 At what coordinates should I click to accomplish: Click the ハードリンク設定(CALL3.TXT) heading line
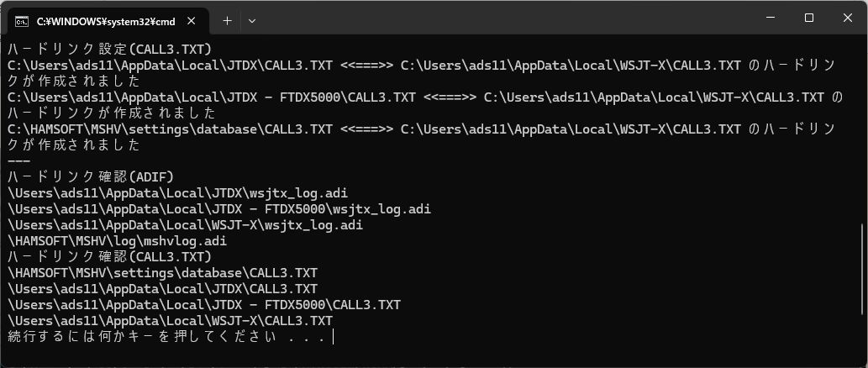tap(109, 49)
